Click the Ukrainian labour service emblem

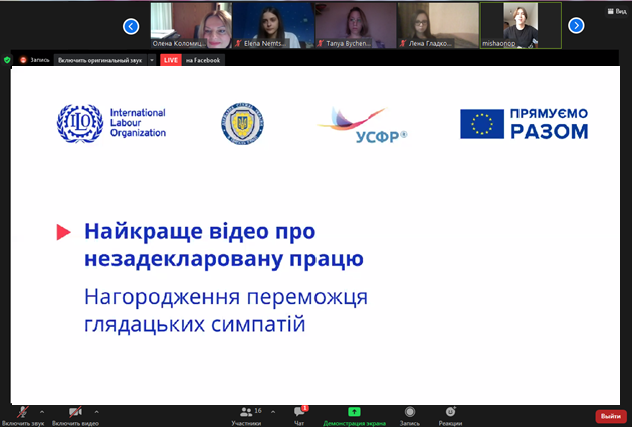click(242, 123)
